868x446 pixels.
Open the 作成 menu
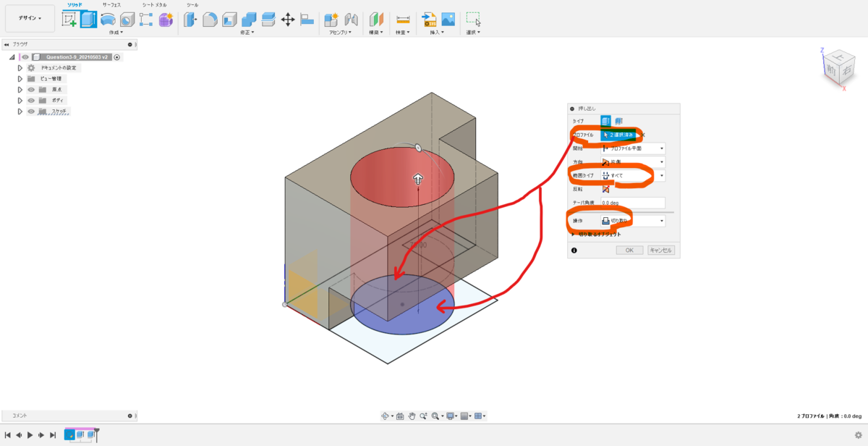[116, 33]
